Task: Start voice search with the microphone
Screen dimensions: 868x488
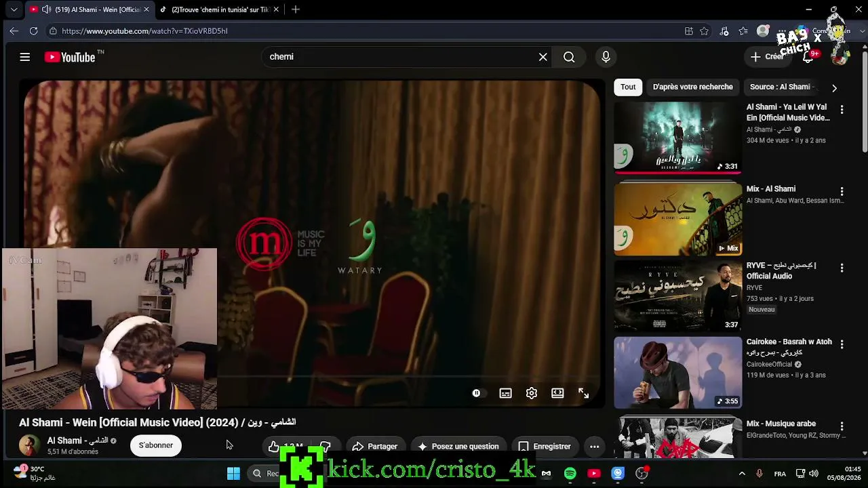Action: pyautogui.click(x=606, y=57)
